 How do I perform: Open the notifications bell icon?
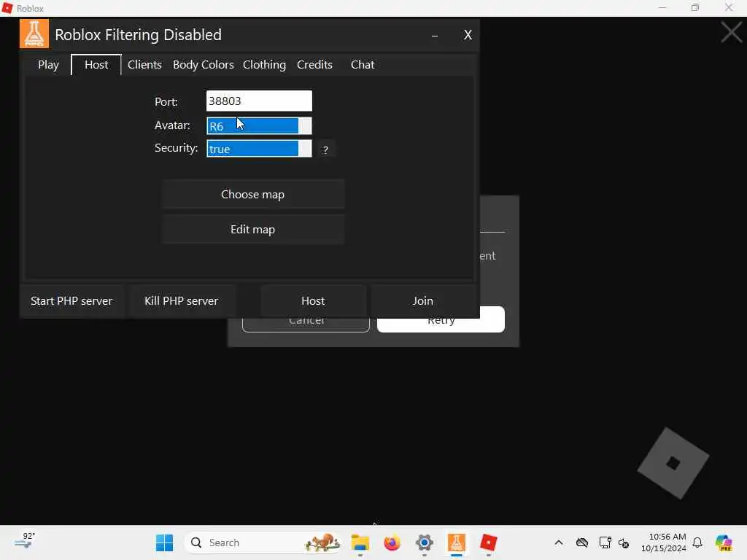(697, 542)
